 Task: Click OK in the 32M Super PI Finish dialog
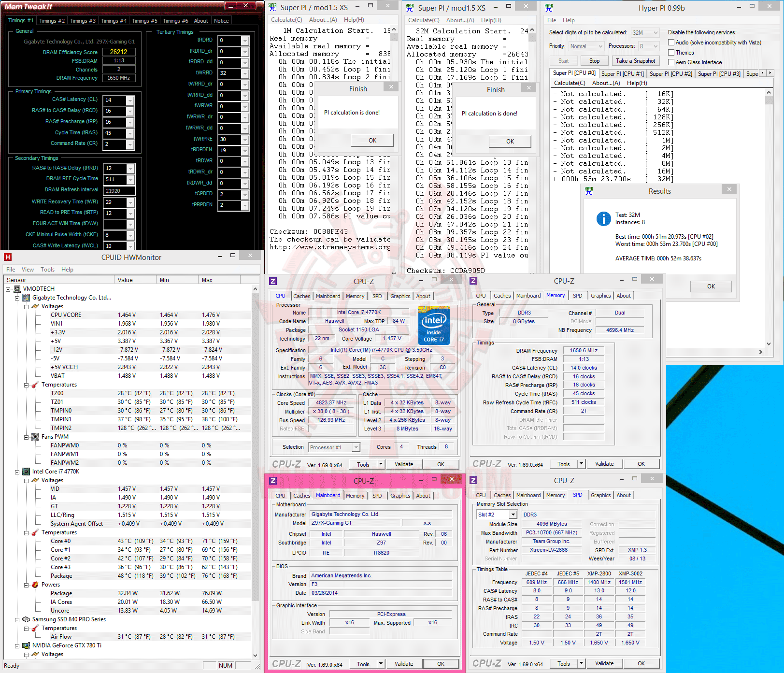coord(510,142)
